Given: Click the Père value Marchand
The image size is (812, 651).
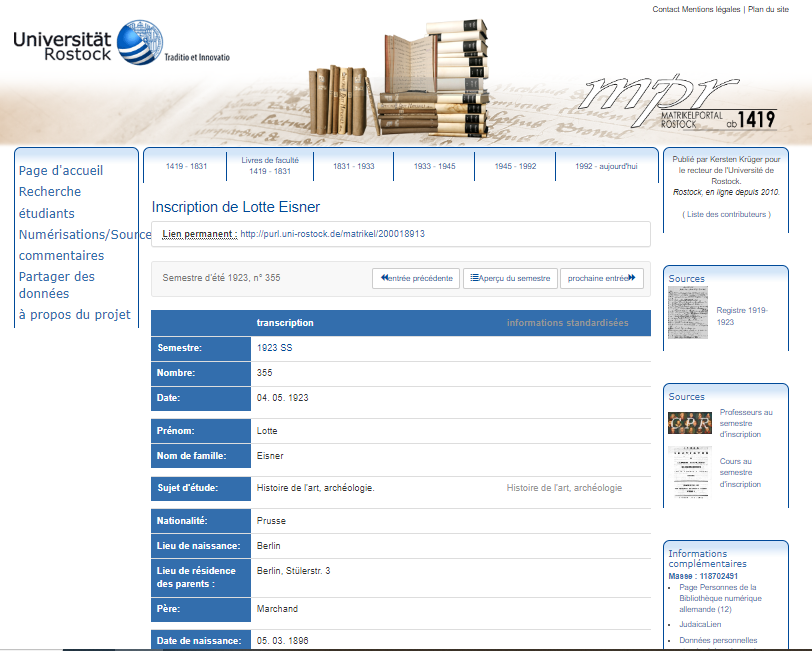Looking at the screenshot, I should 277,609.
